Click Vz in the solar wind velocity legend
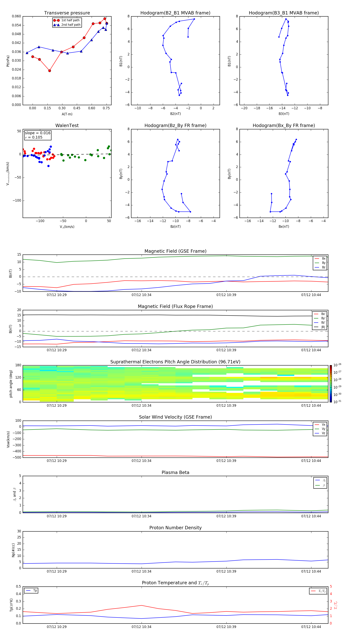Screen dimensions: 351x644 click(320, 433)
